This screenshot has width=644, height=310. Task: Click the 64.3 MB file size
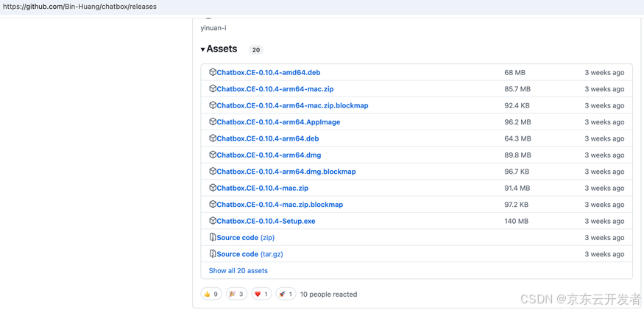pyautogui.click(x=517, y=138)
